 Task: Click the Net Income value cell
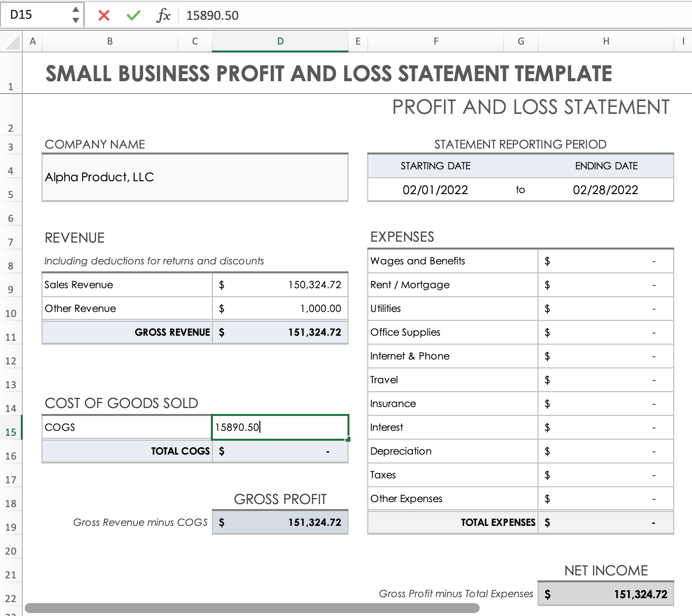(606, 594)
